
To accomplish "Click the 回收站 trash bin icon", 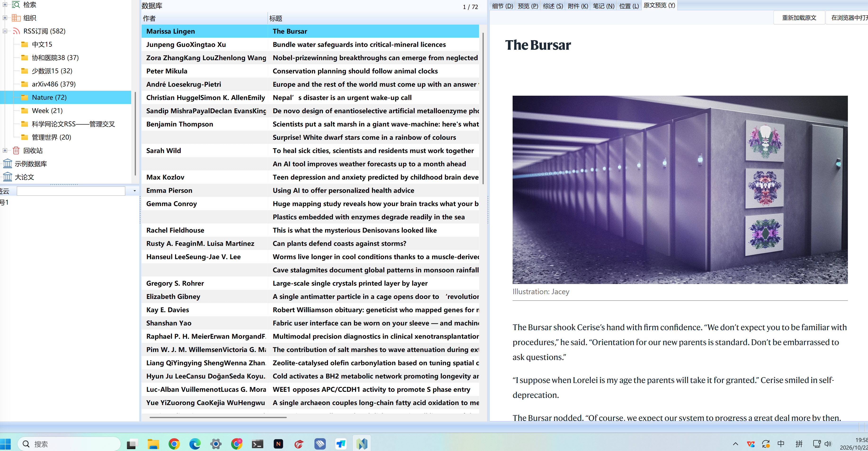I will coord(16,150).
